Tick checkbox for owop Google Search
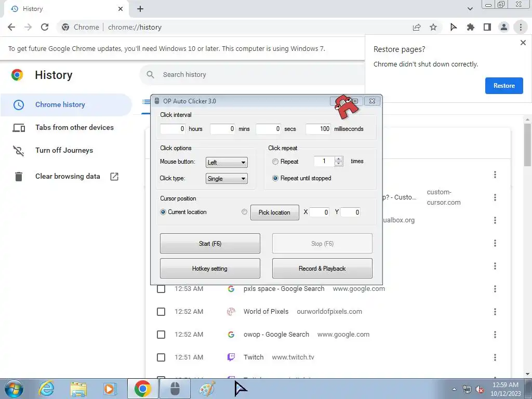 tap(161, 335)
